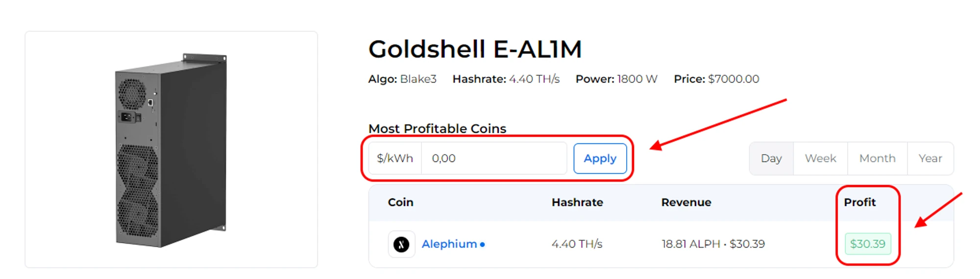Click the Goldshell E-AL1M title
Image resolution: width=980 pixels, height=279 pixels.
[475, 49]
